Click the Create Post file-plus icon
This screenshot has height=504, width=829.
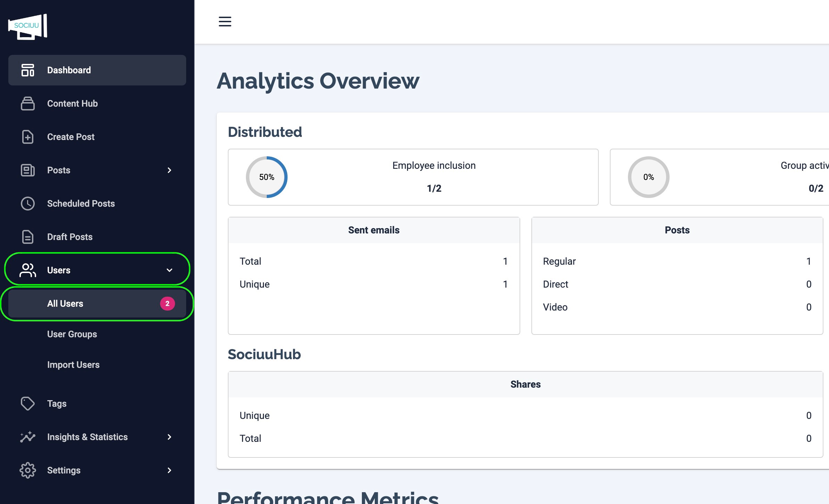pos(28,137)
